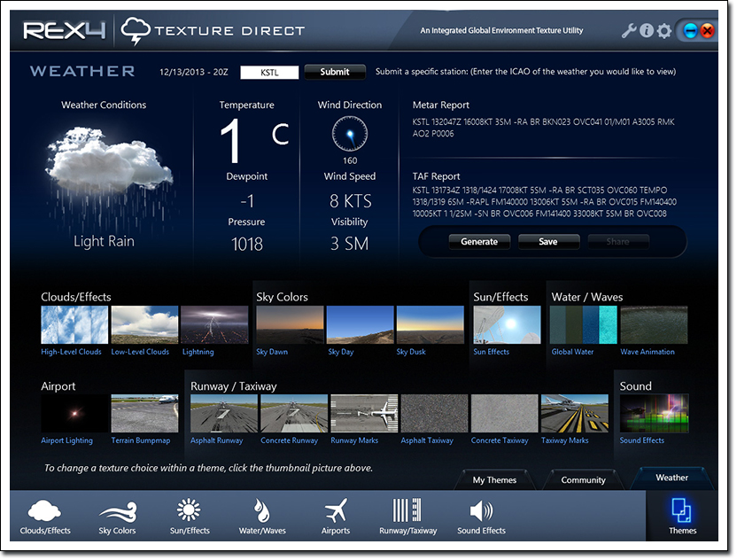Open Themes in bottom toolbar
Screen dimensions: 737x560
(682, 517)
